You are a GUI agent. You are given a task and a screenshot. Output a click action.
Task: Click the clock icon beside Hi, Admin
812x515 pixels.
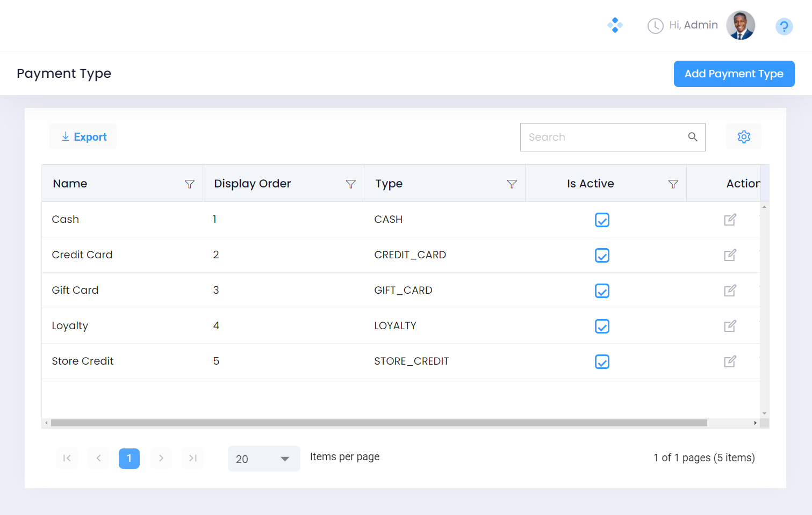coord(655,26)
